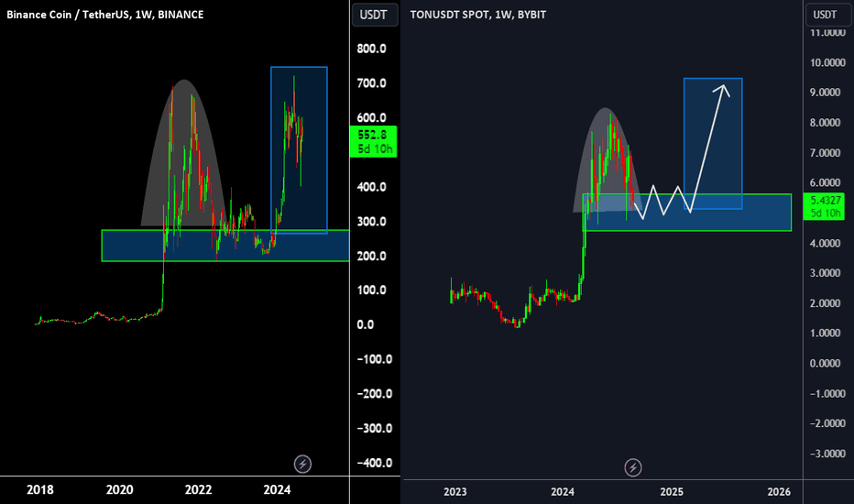
Task: Click the 5.4327 current price label
Action: pos(825,206)
